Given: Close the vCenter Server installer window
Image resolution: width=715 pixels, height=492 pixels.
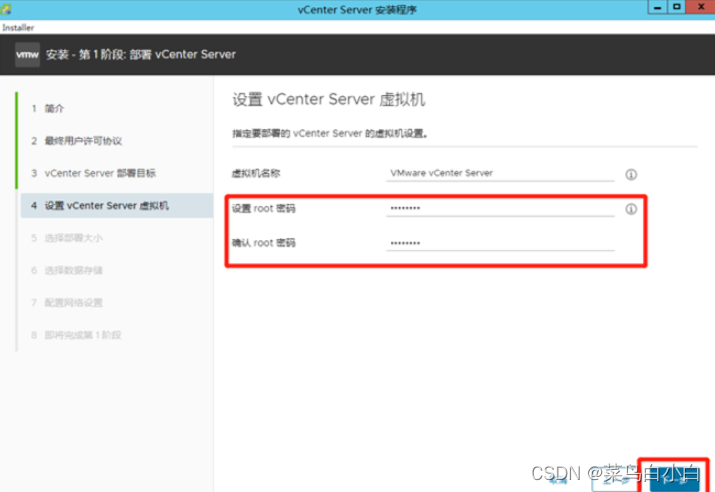Looking at the screenshot, I should pos(700,7).
